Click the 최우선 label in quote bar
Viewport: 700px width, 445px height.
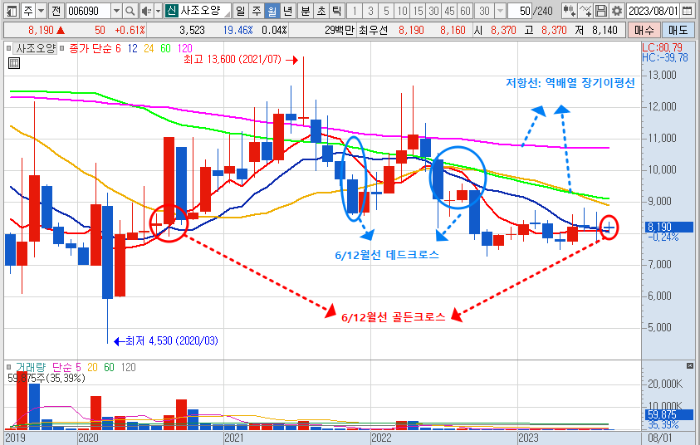pyautogui.click(x=374, y=30)
